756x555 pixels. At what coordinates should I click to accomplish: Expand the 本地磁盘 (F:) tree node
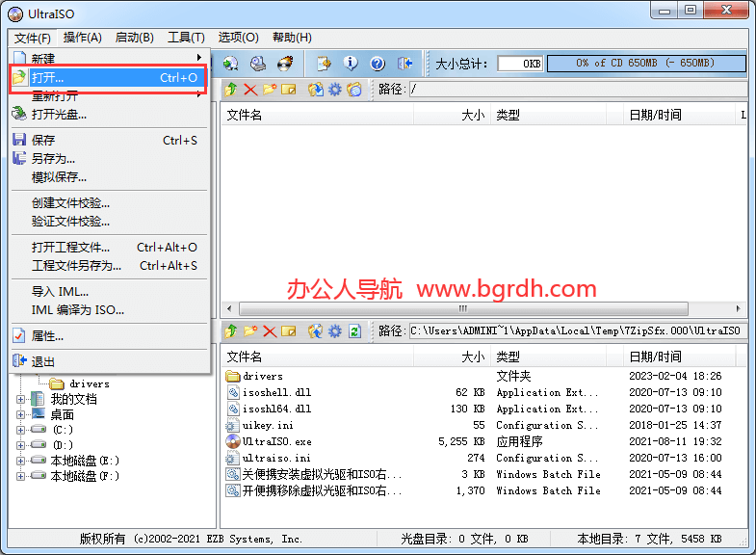point(22,476)
